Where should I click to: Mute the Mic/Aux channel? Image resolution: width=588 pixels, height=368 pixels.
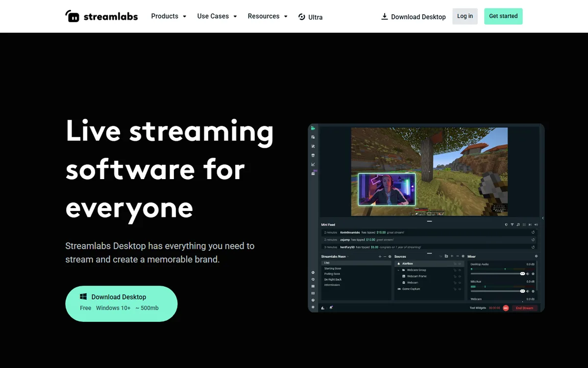[528, 291]
